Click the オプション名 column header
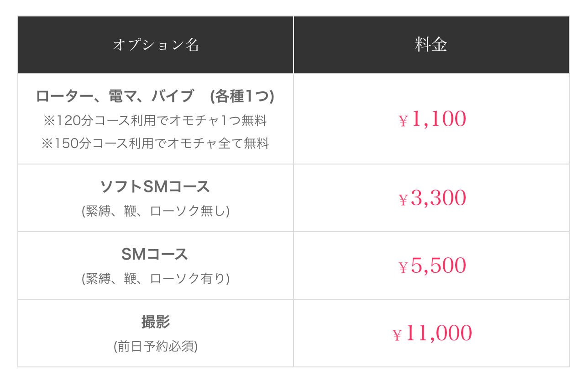This screenshot has width=588, height=382. point(156,45)
